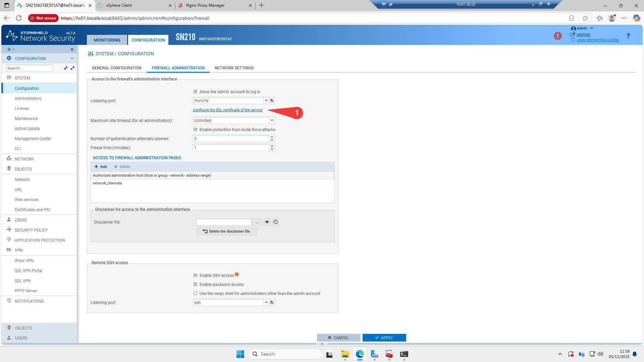Click the SSH access warning icon

(x=237, y=275)
